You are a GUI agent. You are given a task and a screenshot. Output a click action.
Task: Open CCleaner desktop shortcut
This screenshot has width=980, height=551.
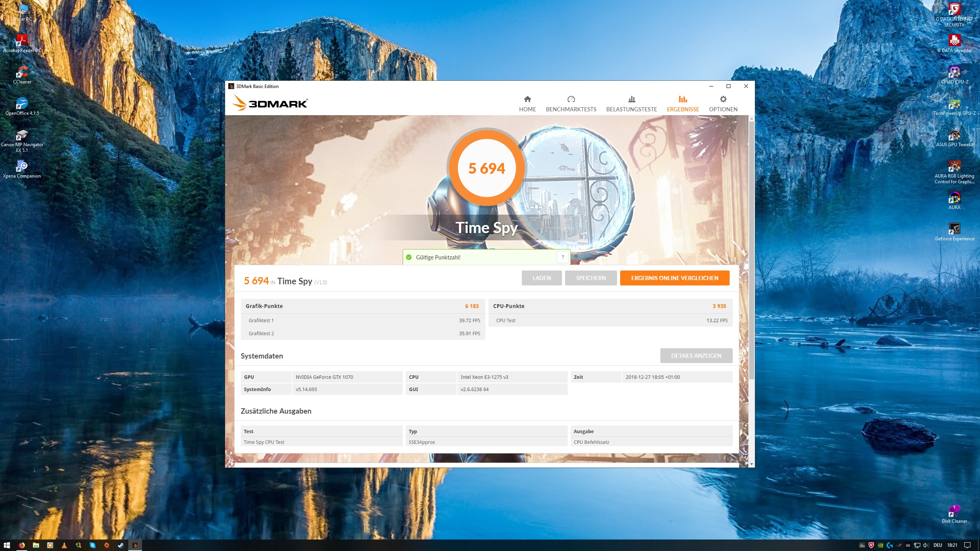click(x=22, y=75)
